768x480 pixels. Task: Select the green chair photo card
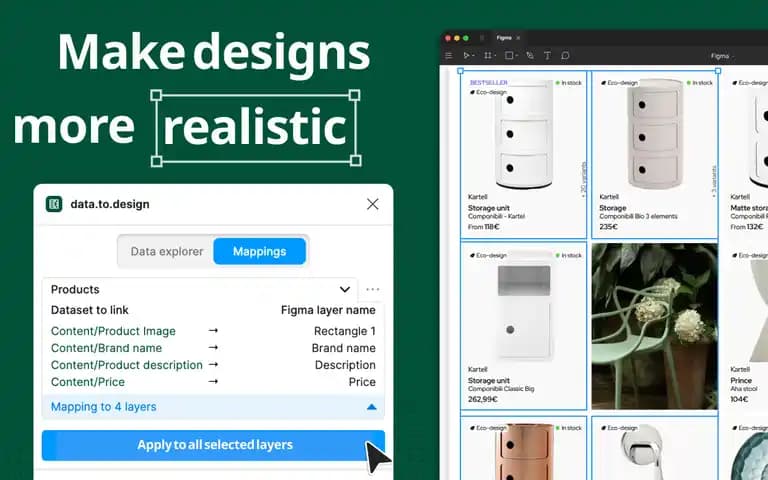pyautogui.click(x=655, y=326)
